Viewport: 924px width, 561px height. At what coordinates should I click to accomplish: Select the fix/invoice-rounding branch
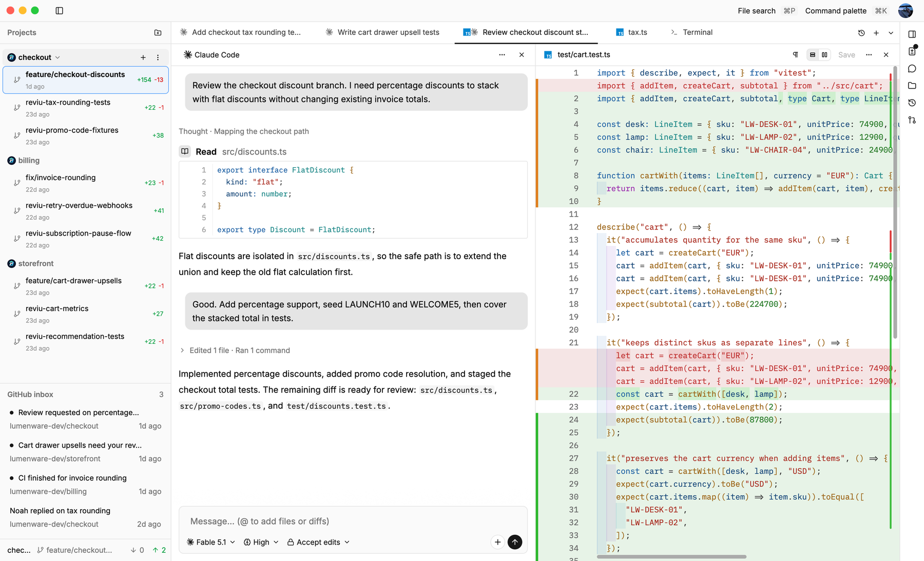85,183
